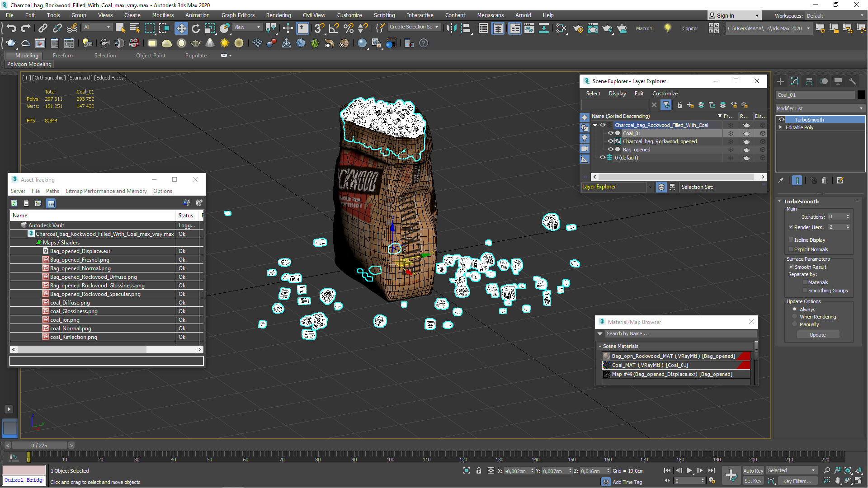This screenshot has height=488, width=868.
Task: Toggle the 3D Snaps icon
Action: click(319, 28)
